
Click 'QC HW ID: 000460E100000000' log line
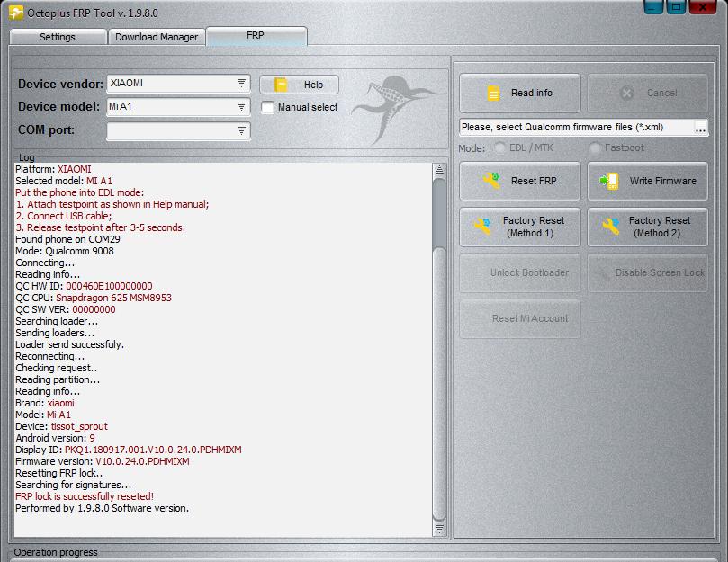pos(84,286)
